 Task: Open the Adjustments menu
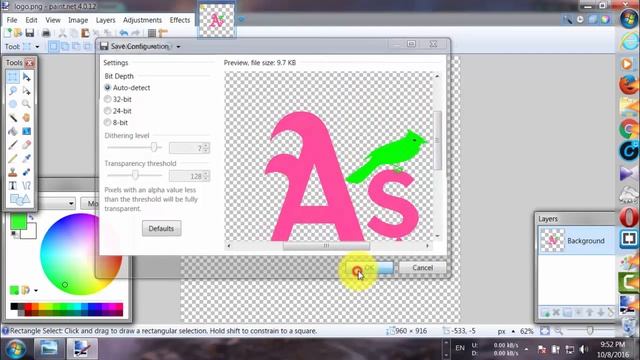point(142,20)
